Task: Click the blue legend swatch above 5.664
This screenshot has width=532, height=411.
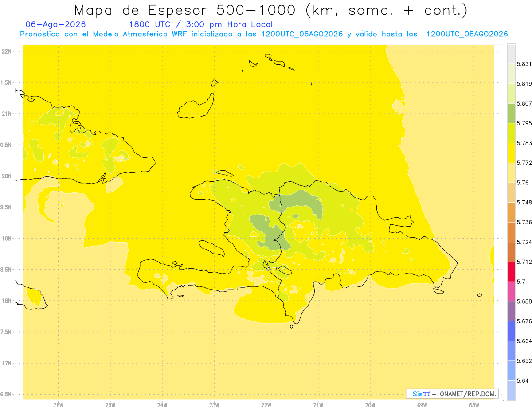Action: point(511,331)
